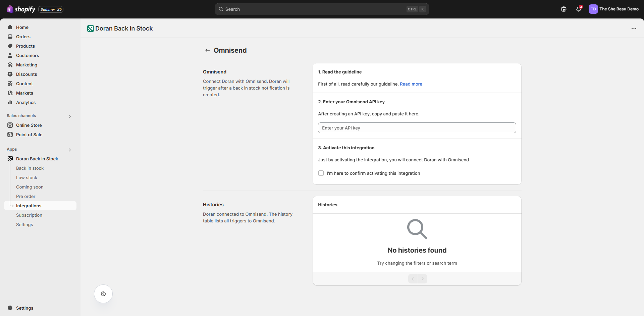
Task: Click the Histories card title
Action: [x=328, y=205]
